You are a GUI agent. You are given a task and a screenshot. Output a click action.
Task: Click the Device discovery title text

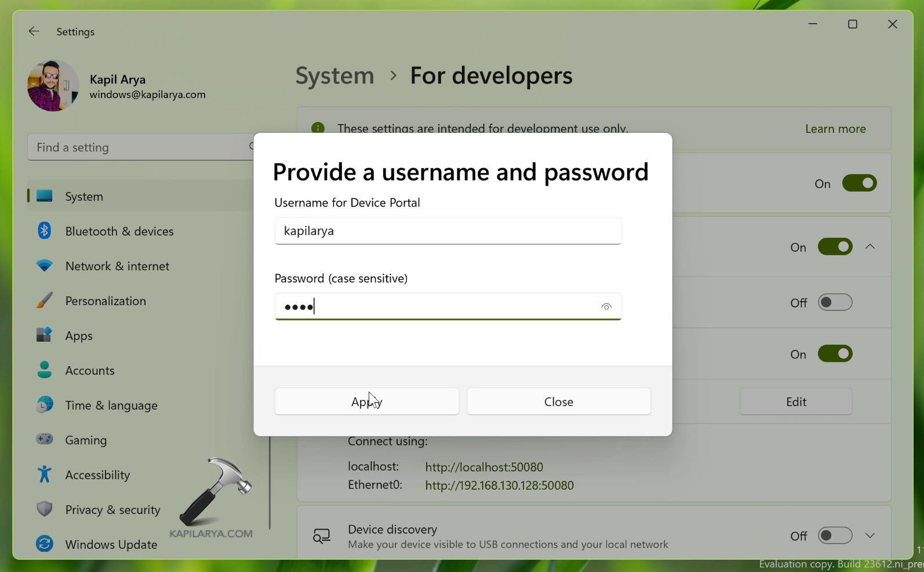coord(392,529)
